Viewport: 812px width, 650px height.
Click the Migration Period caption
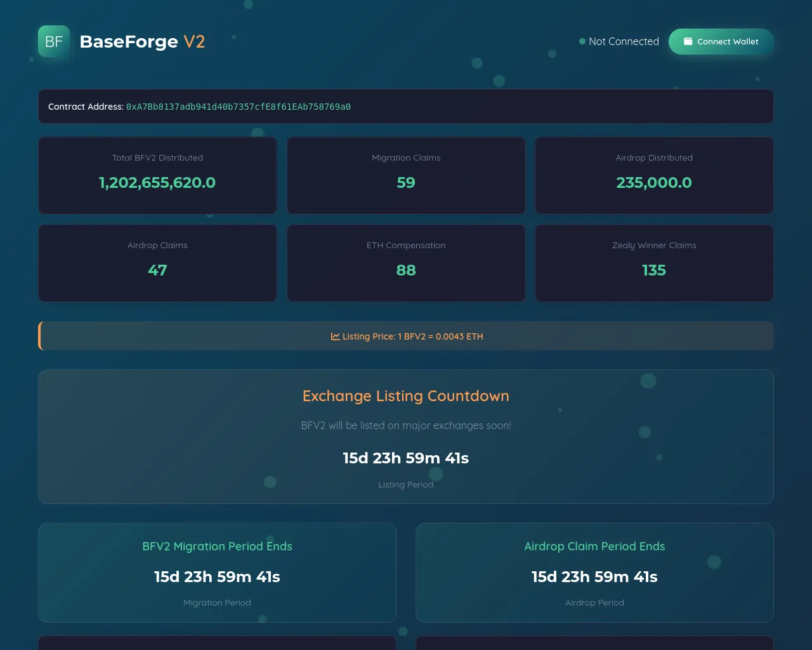point(217,602)
